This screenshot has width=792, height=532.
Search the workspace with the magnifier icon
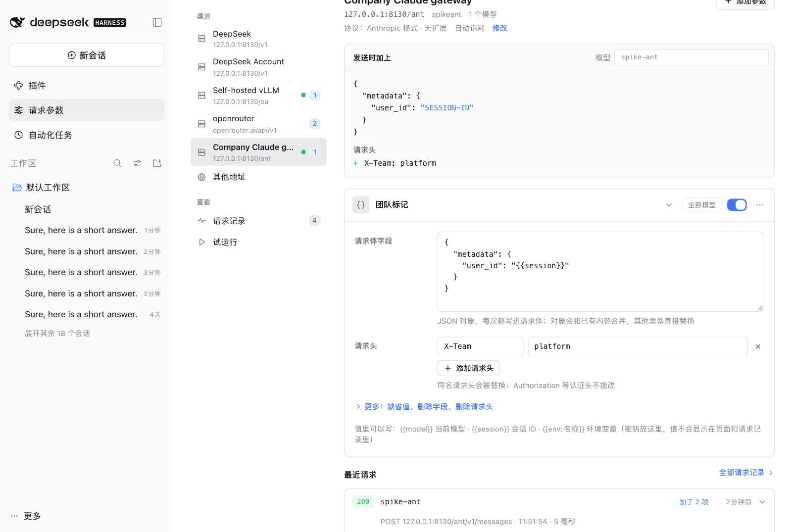coord(117,163)
